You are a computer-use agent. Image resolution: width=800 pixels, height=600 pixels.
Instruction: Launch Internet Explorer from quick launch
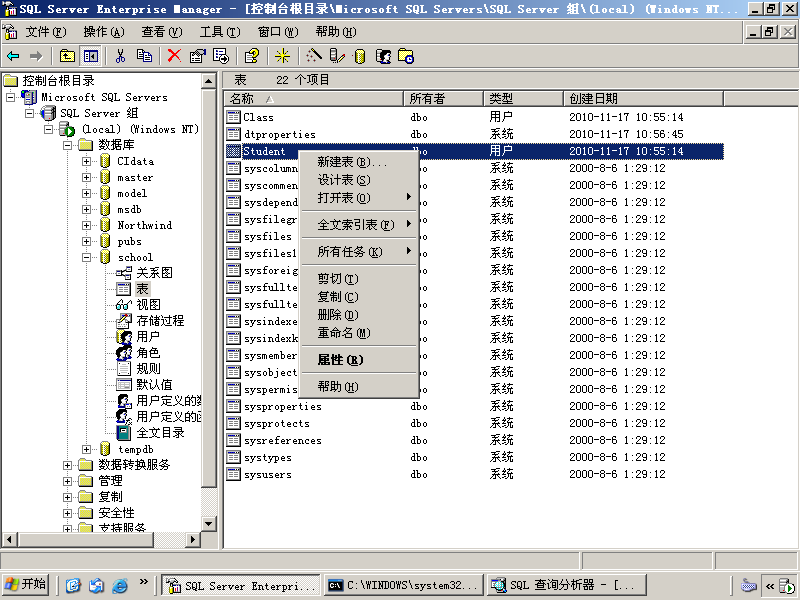click(120, 585)
